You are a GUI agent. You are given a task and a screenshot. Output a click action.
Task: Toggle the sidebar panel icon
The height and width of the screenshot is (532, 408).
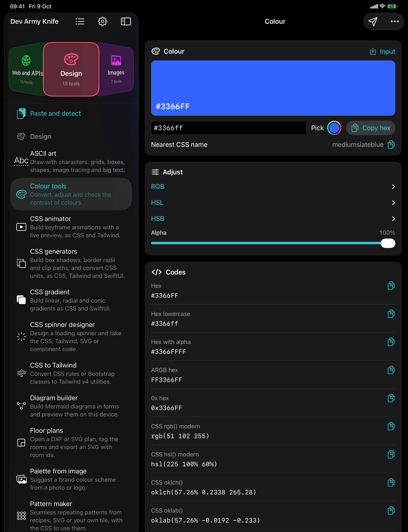click(x=126, y=21)
